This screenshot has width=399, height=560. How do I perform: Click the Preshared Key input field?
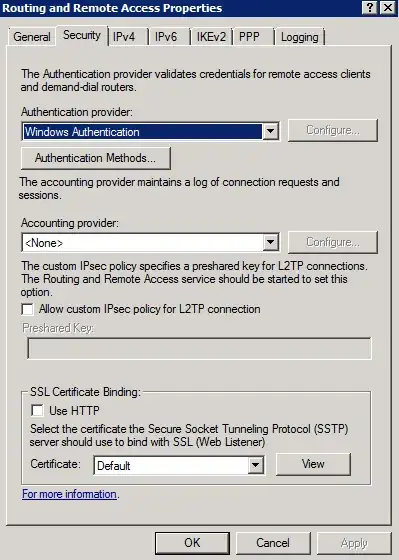[199, 348]
